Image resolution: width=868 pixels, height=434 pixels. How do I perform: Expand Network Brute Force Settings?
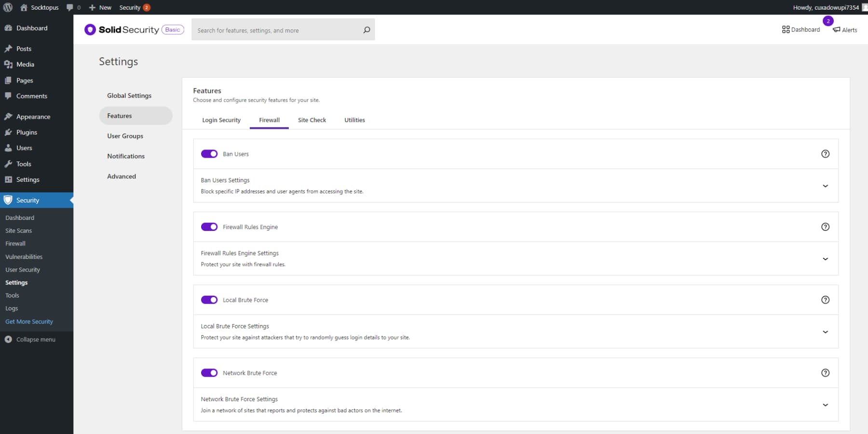point(826,405)
